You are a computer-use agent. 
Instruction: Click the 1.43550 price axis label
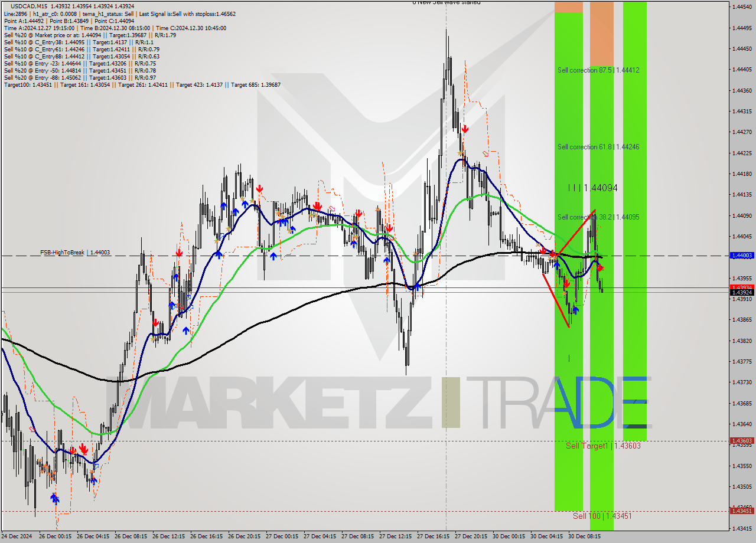coord(742,466)
